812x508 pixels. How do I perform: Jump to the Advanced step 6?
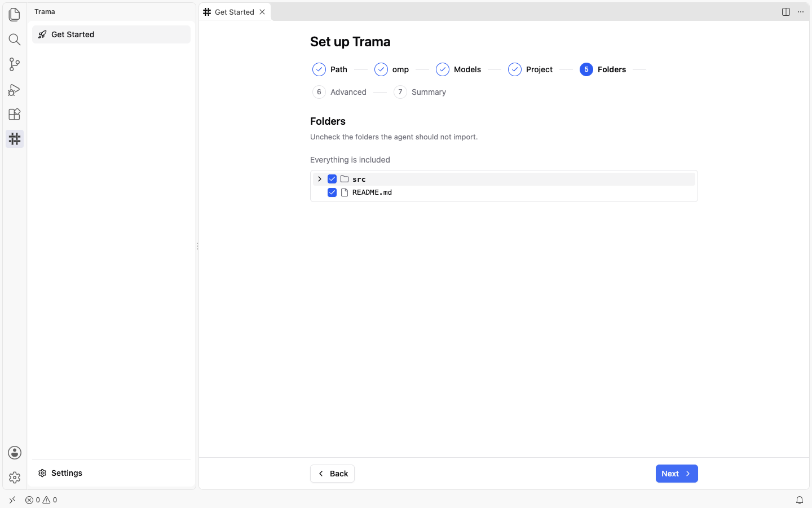tap(339, 92)
